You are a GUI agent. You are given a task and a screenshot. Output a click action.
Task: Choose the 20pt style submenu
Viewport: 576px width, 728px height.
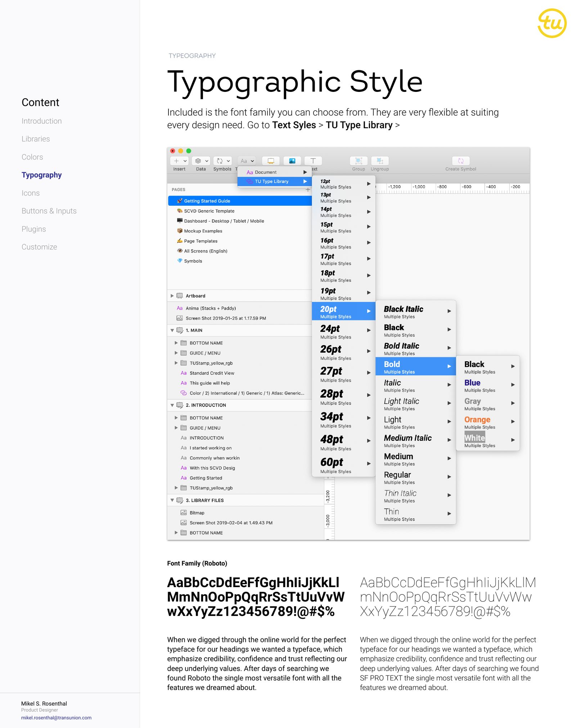343,311
